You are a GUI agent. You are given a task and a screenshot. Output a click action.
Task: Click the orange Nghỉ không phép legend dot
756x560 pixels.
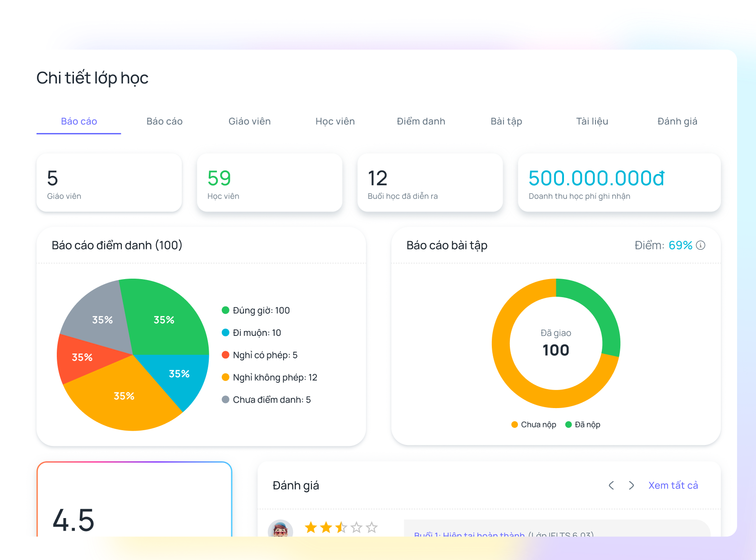[225, 377]
